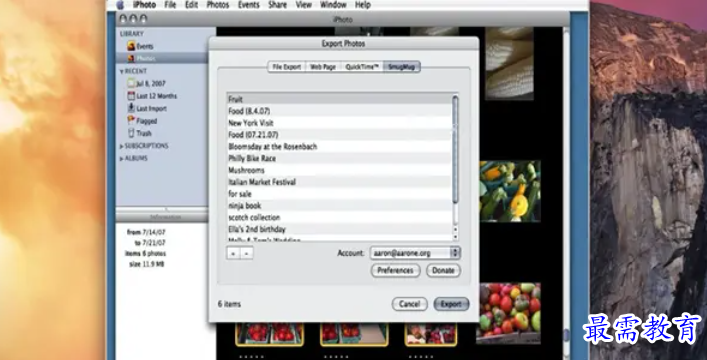The width and height of the screenshot is (707, 360).
Task: Switch to the Web Page tab
Action: point(323,67)
